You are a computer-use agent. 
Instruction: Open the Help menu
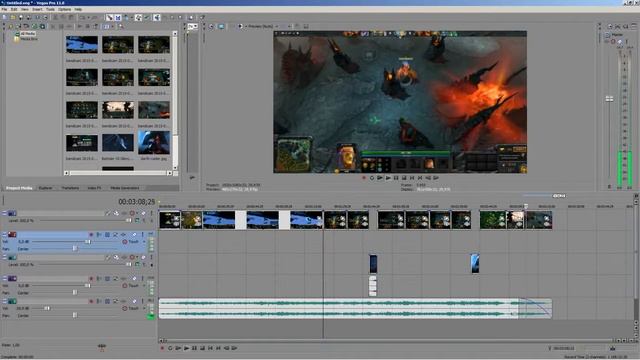(78, 9)
